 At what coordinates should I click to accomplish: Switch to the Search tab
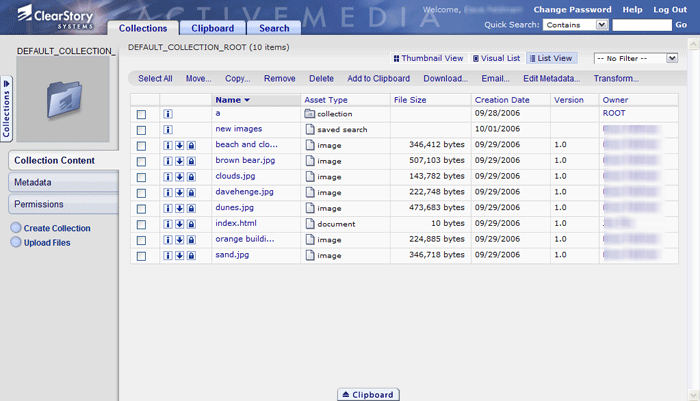(x=273, y=29)
